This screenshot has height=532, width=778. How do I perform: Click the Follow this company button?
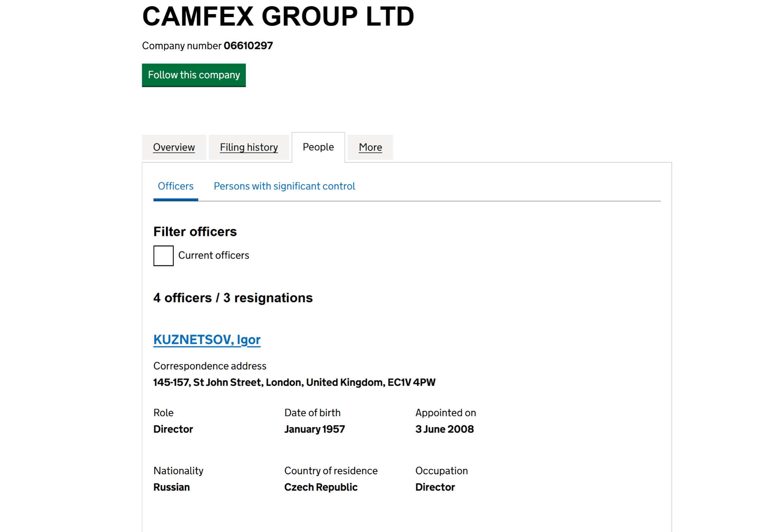193,75
